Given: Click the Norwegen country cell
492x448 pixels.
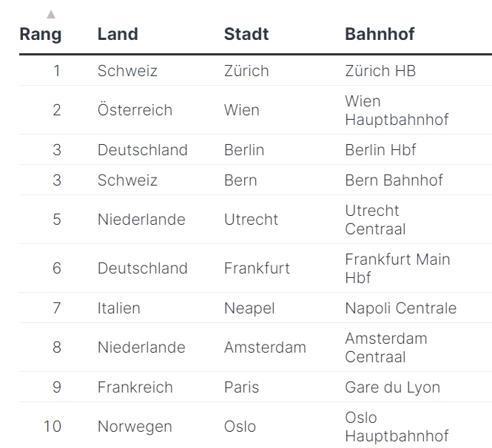Looking at the screenshot, I should pos(134,427).
